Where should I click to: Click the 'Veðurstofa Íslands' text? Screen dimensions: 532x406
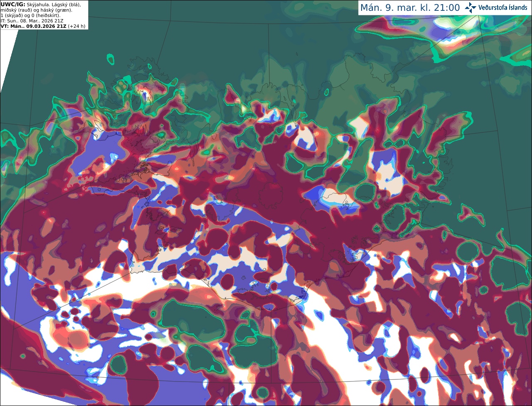503,7
